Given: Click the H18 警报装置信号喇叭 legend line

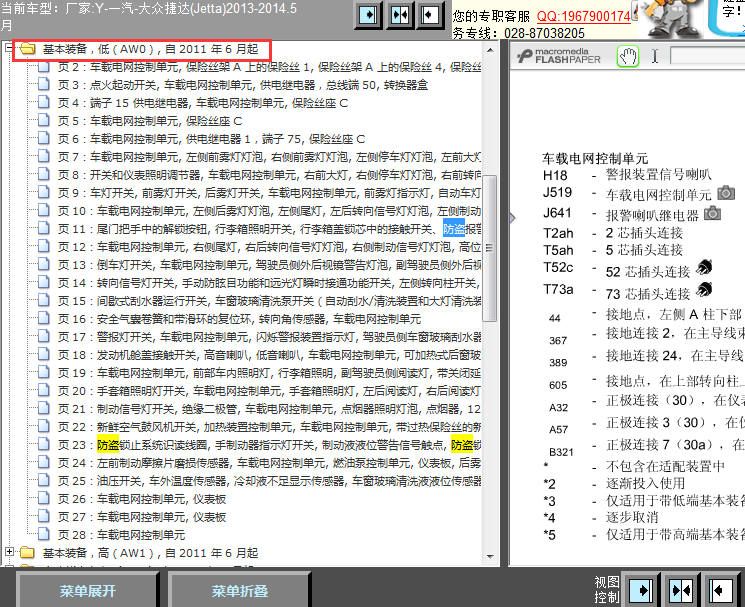Looking at the screenshot, I should click(x=627, y=175).
